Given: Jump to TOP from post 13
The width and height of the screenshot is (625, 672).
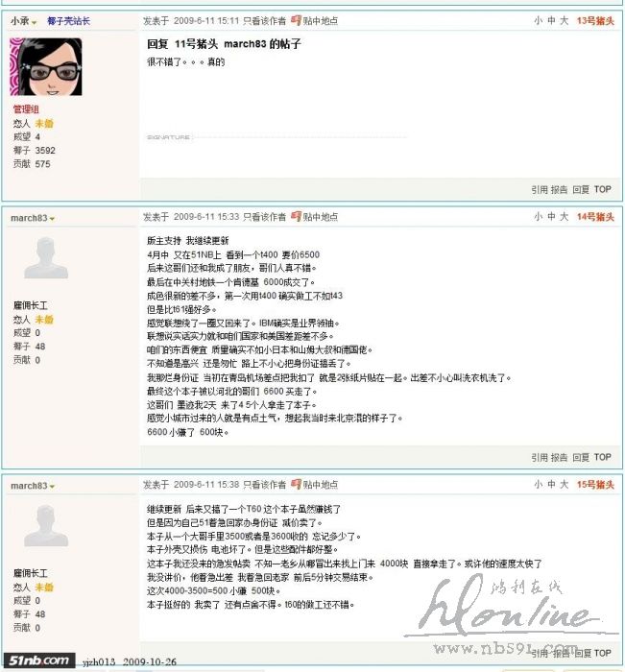Looking at the screenshot, I should tap(602, 189).
